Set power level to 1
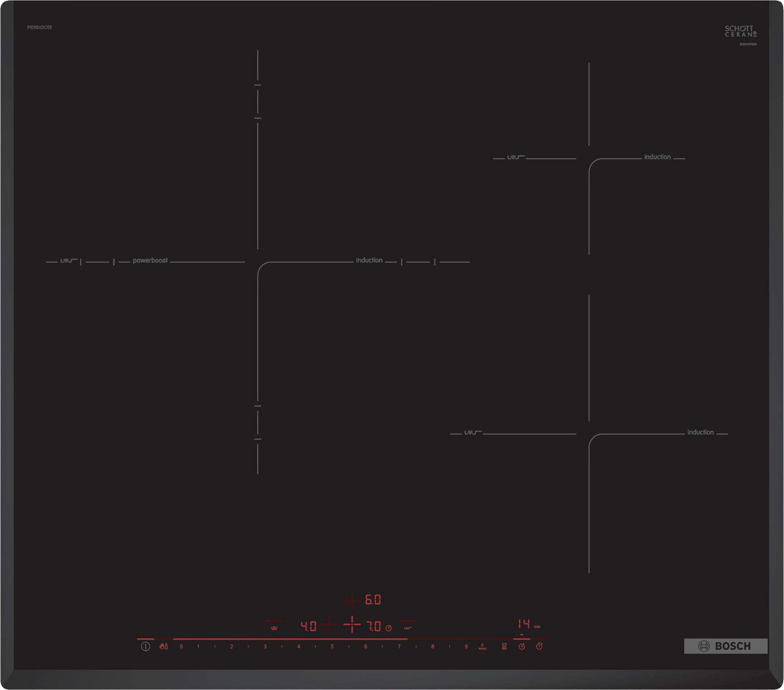The image size is (784, 690). 198,647
